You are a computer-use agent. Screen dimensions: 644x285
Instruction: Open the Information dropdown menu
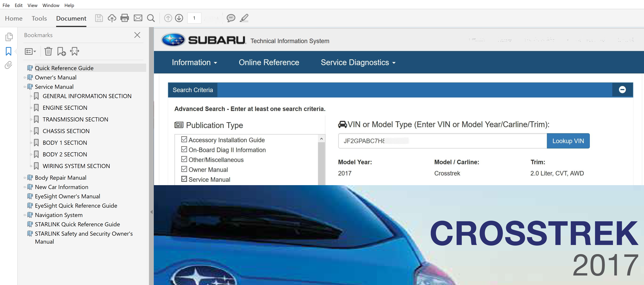click(194, 62)
